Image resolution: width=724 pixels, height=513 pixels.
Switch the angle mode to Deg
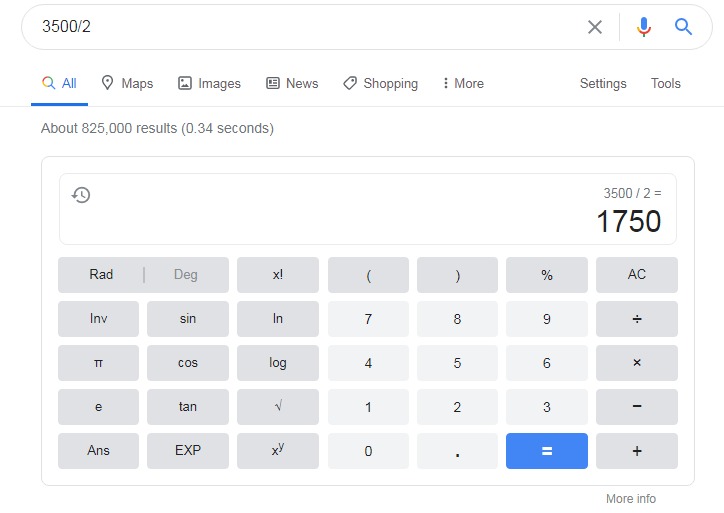[186, 275]
